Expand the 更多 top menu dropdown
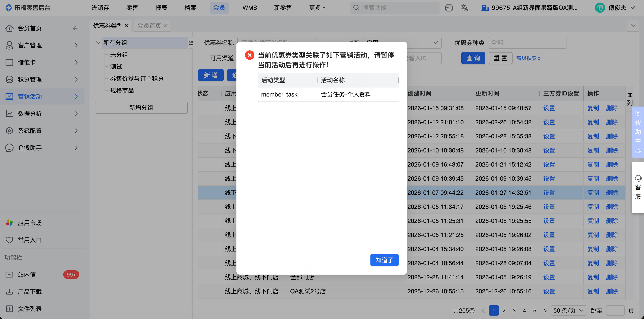The width and height of the screenshot is (644, 319). [317, 8]
